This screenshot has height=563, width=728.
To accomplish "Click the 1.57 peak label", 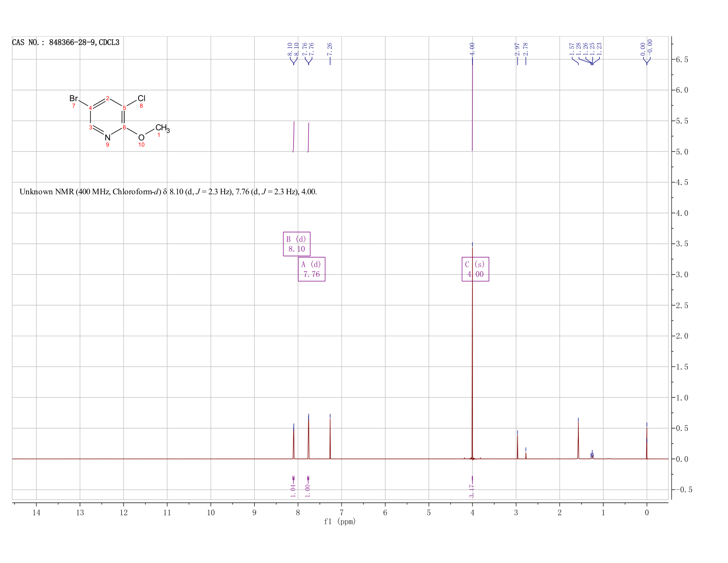I will [x=572, y=49].
